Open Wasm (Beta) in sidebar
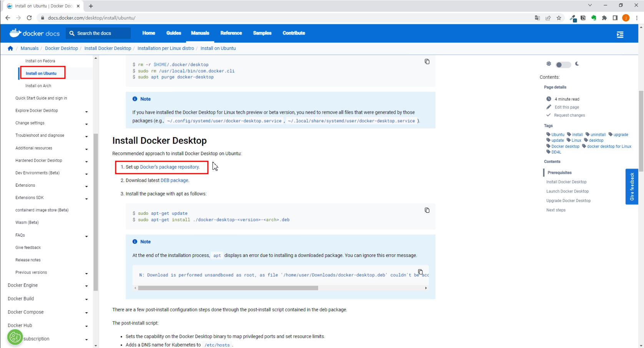Image resolution: width=644 pixels, height=348 pixels. point(27,223)
